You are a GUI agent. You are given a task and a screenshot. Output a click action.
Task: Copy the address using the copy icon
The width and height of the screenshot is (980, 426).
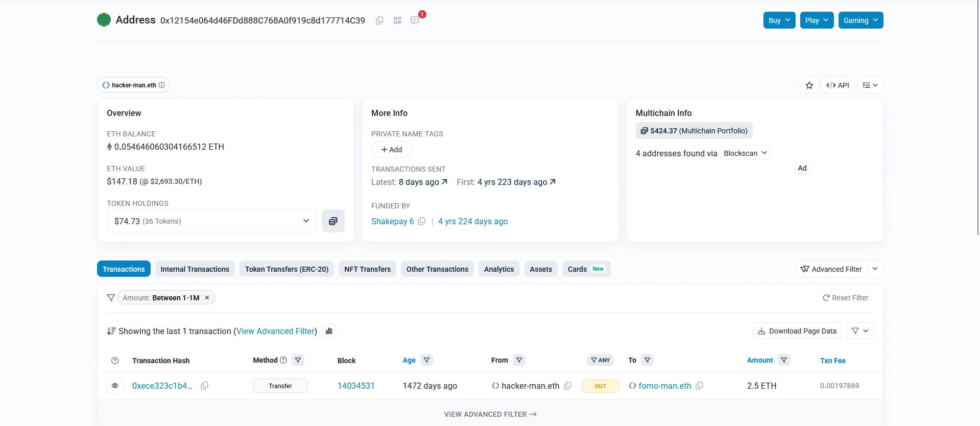(x=379, y=20)
